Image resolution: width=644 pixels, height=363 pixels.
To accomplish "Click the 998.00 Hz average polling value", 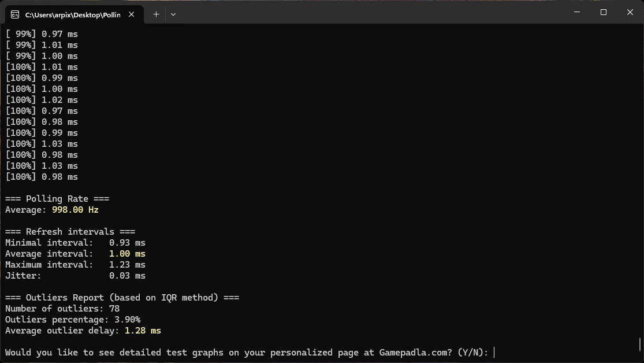I will 75,210.
